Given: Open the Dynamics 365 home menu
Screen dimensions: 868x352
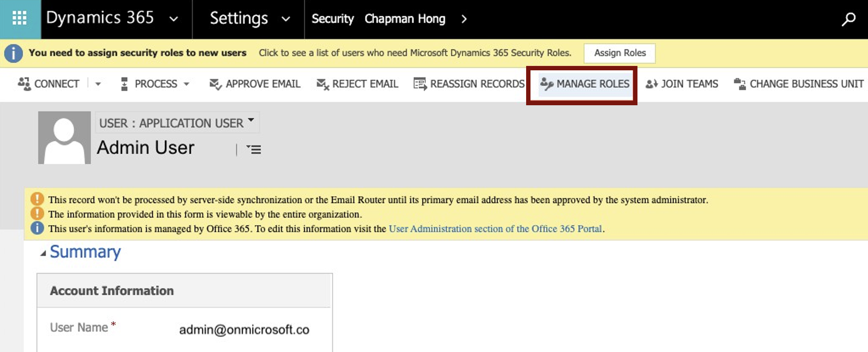Looking at the screenshot, I should click(100, 18).
